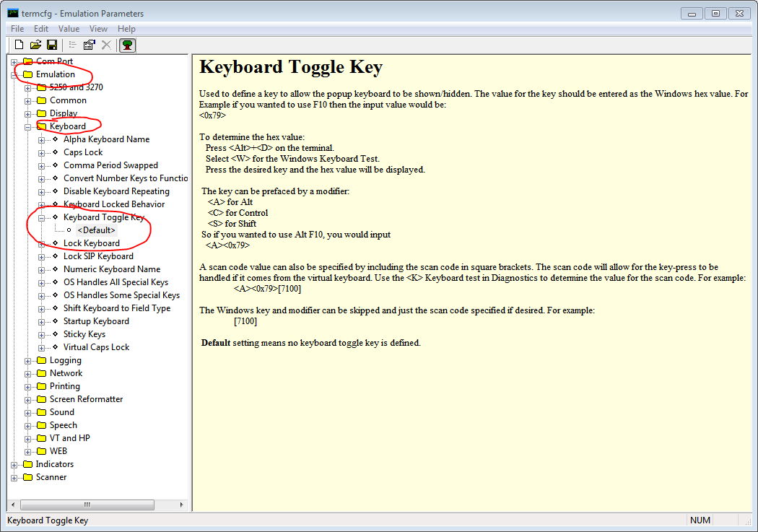Select the Sticky Keys tree item
The image size is (758, 532).
[84, 334]
